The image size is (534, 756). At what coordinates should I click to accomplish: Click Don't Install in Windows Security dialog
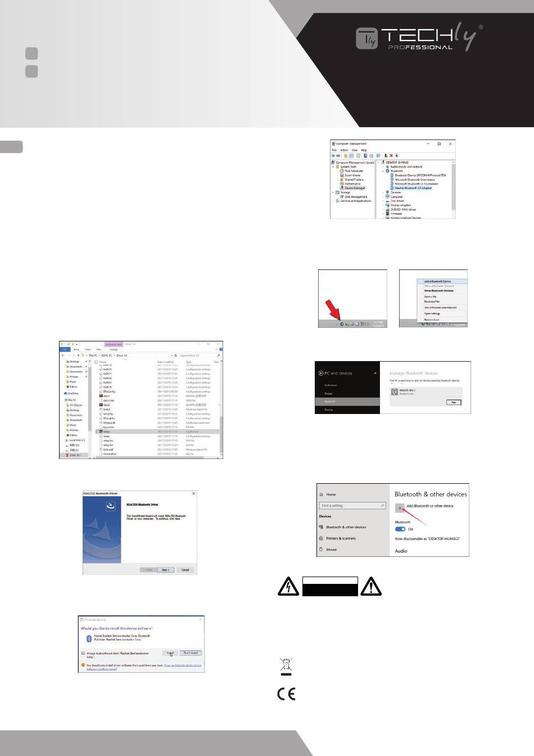tap(191, 653)
